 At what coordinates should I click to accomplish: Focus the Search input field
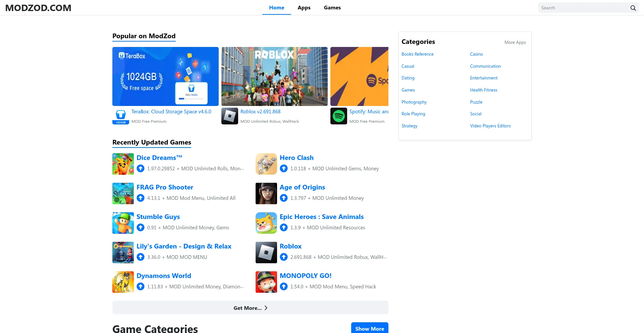[583, 8]
